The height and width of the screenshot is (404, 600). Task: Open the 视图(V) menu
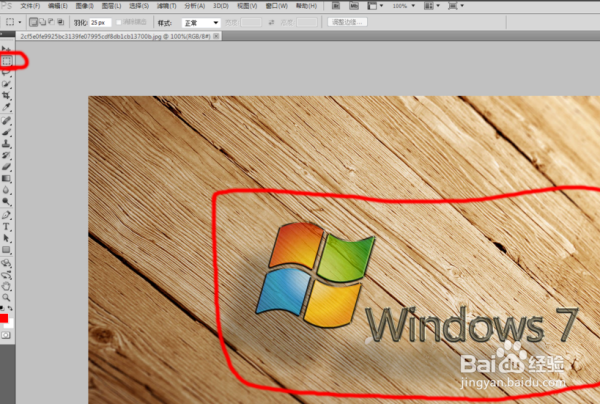[x=247, y=6]
